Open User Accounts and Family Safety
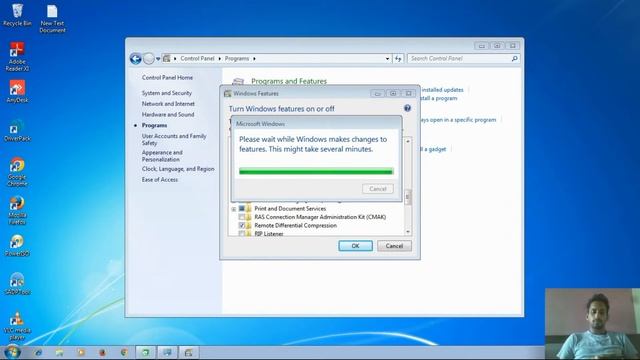 [174, 139]
